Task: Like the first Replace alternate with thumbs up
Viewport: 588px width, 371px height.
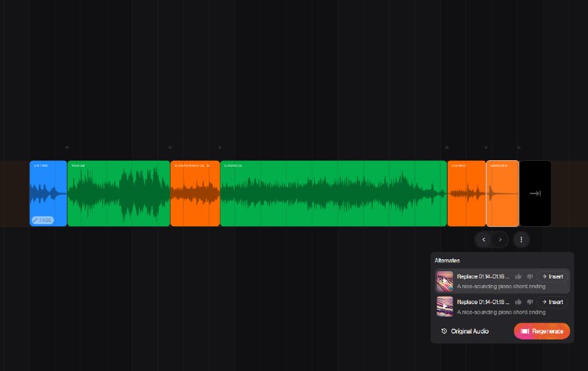Action: coord(518,276)
